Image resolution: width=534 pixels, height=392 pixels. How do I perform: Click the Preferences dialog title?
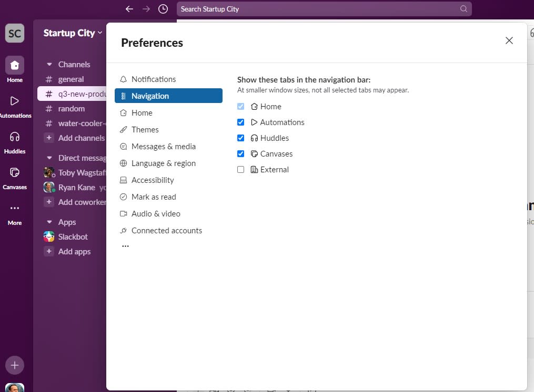coord(152,43)
